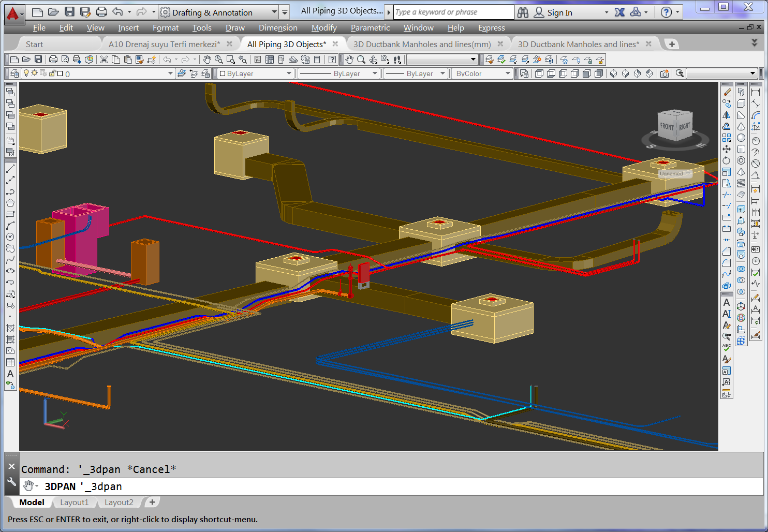Toggle the layer 0 lock padlock icon
768x532 pixels.
point(52,73)
